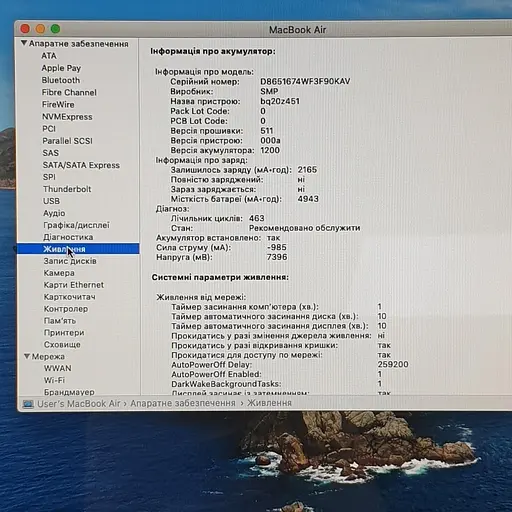Select Карткочитач in the sidebar

(70, 297)
